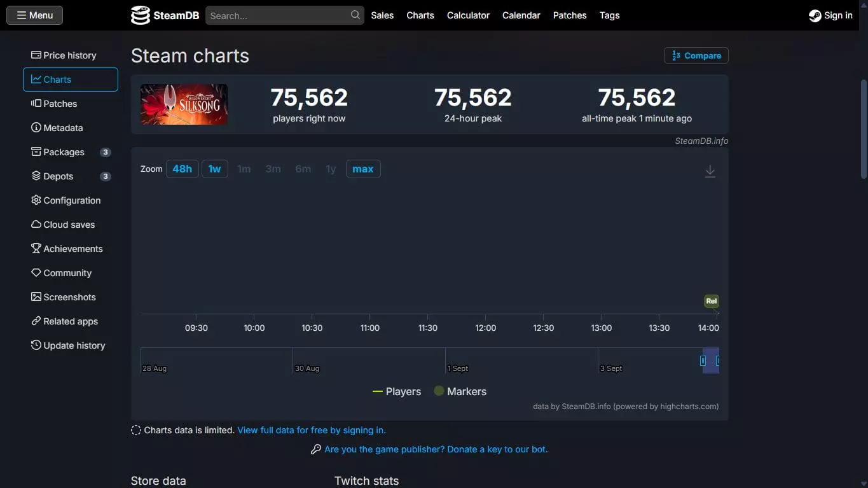Click the right navigator range handle

[717, 361]
